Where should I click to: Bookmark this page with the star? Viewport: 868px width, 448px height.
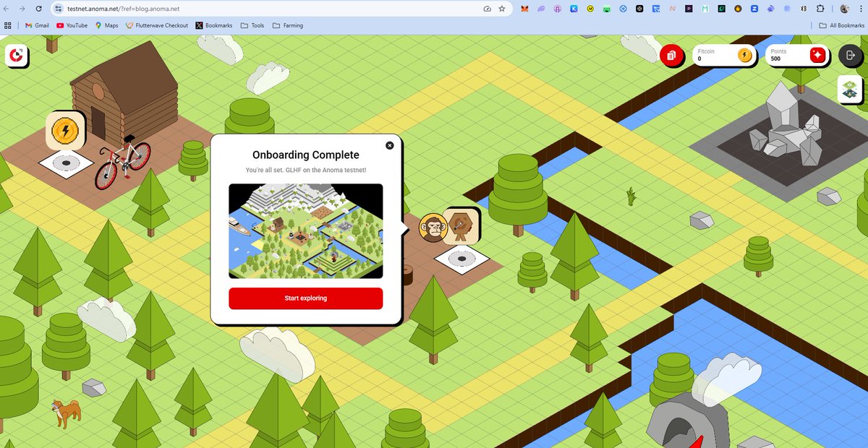pyautogui.click(x=502, y=9)
